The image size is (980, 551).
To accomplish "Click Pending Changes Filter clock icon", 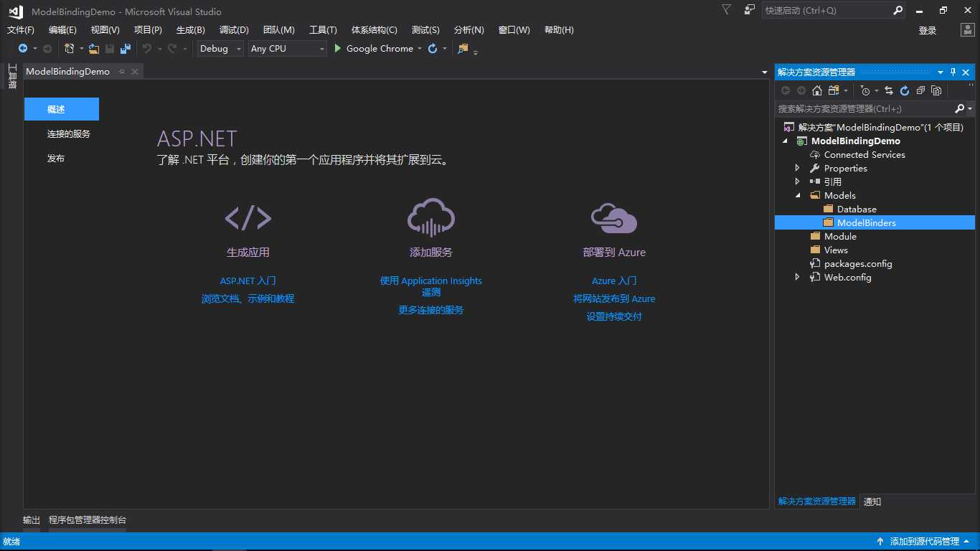I will click(x=865, y=90).
